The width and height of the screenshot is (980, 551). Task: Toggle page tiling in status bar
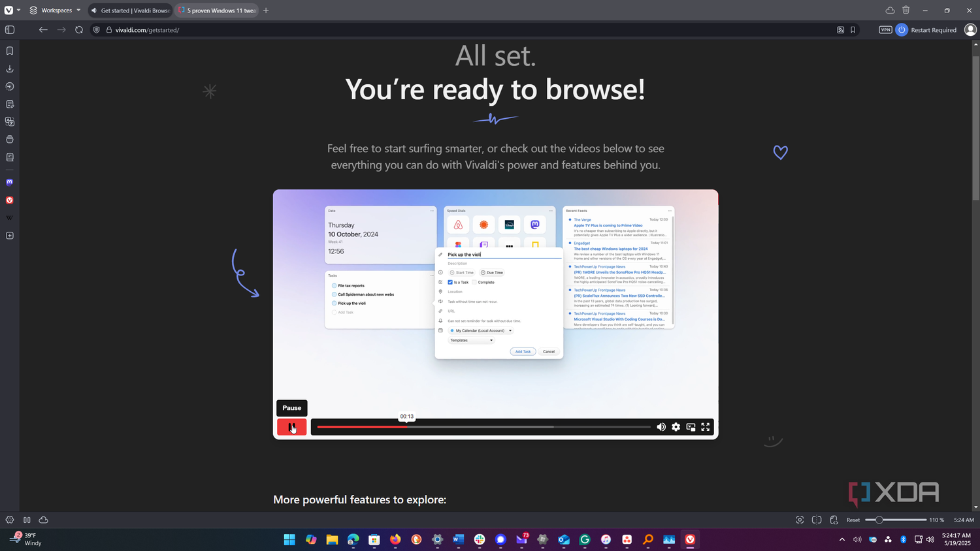pyautogui.click(x=817, y=520)
